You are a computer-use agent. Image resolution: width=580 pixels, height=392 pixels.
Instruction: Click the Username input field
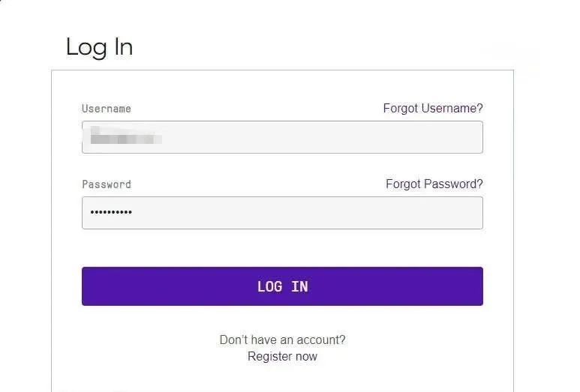[x=281, y=137]
